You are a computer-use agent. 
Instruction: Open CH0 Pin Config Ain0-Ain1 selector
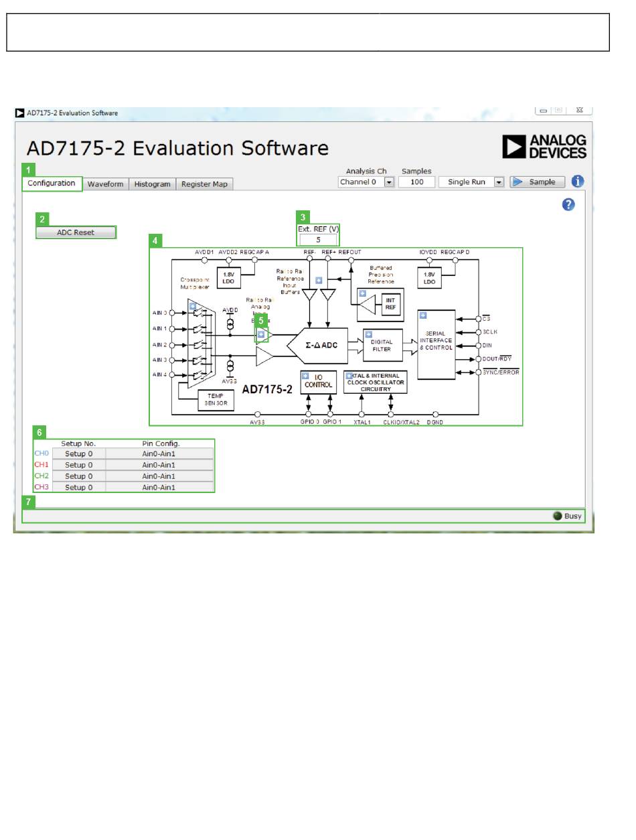pyautogui.click(x=159, y=453)
